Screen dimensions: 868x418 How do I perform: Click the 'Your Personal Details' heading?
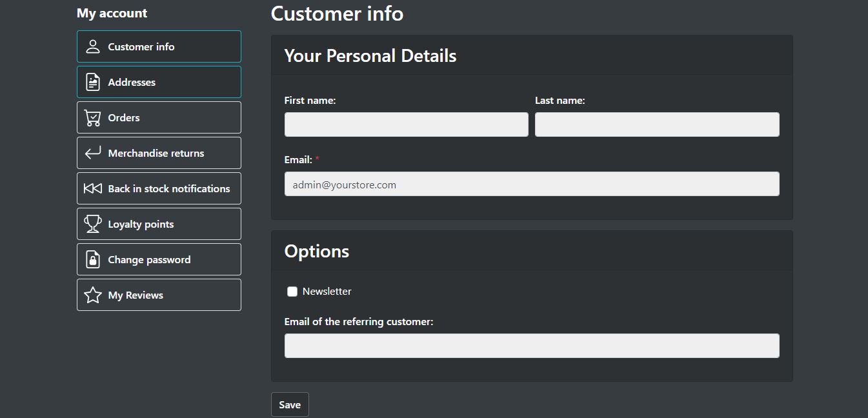pyautogui.click(x=370, y=56)
